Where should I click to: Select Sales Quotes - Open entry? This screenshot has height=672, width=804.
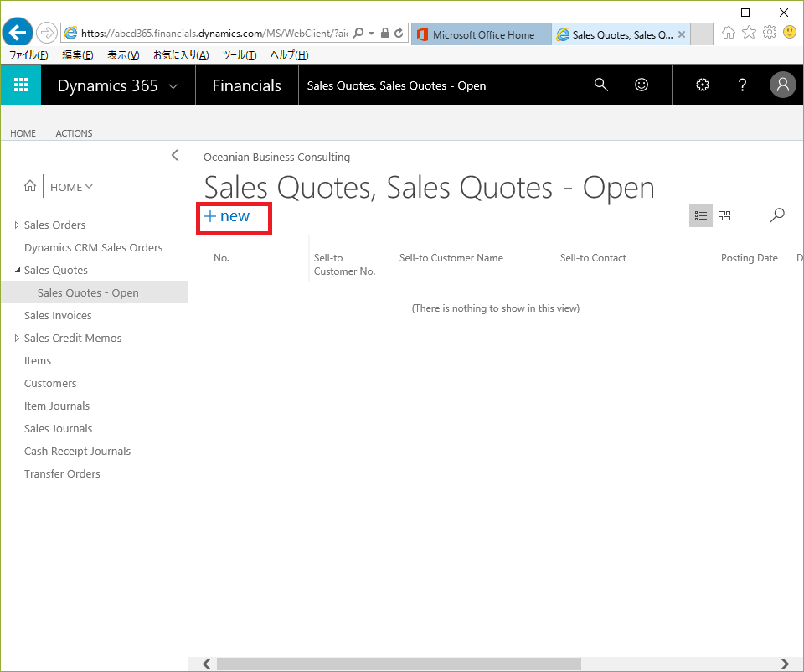(x=95, y=292)
